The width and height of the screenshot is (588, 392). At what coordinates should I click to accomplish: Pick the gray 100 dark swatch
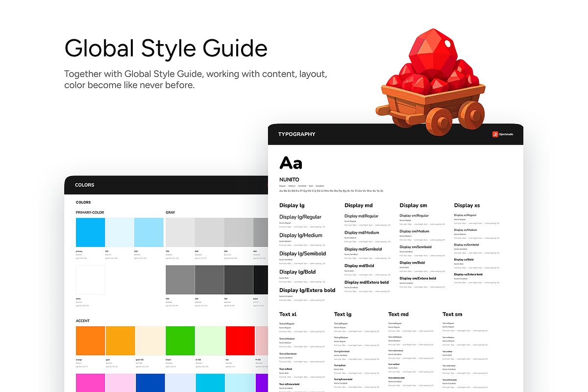click(x=239, y=280)
